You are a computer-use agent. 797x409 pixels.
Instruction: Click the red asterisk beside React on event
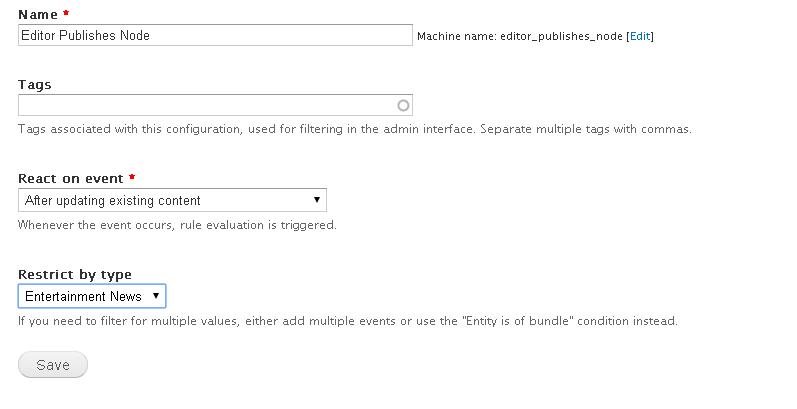click(x=132, y=177)
